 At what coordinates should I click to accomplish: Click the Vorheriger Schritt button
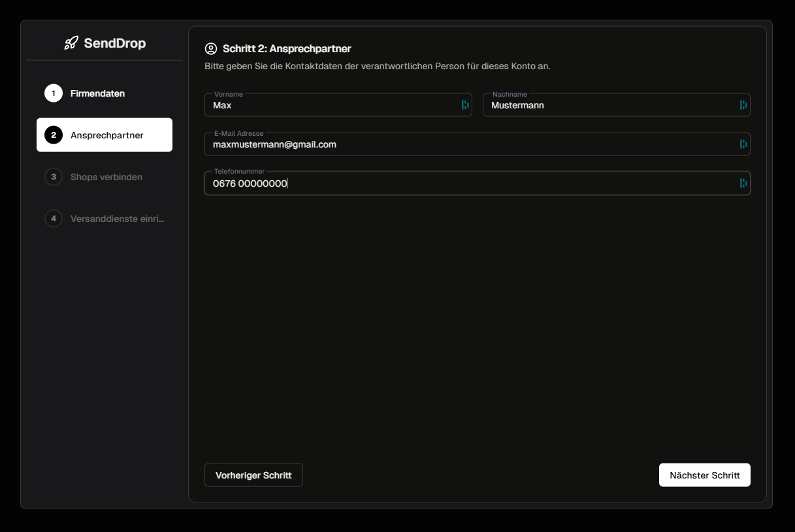[x=253, y=475]
